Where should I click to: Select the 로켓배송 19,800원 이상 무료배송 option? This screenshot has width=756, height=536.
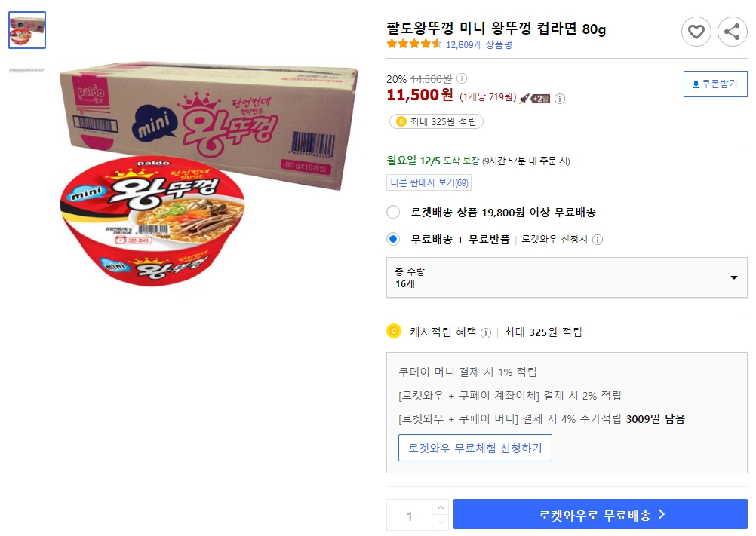click(x=393, y=212)
